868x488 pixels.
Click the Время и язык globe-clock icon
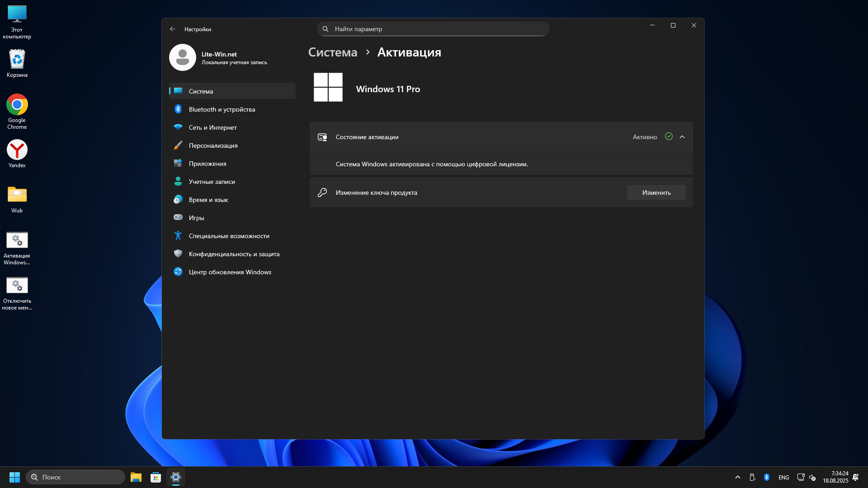tap(178, 200)
